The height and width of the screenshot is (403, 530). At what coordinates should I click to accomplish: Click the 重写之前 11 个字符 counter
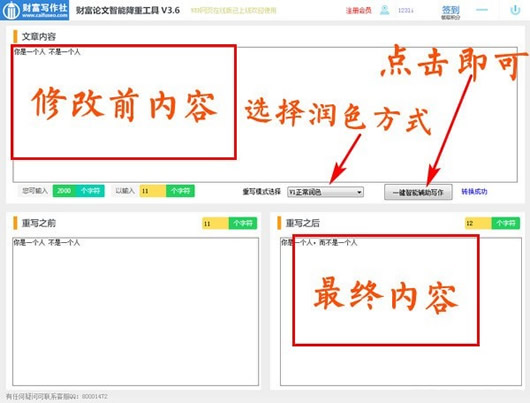coord(230,223)
